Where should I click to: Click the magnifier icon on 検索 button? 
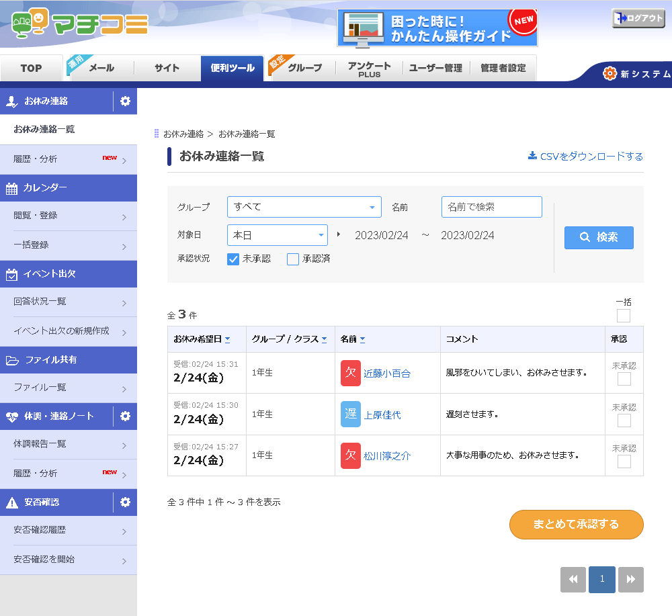585,237
